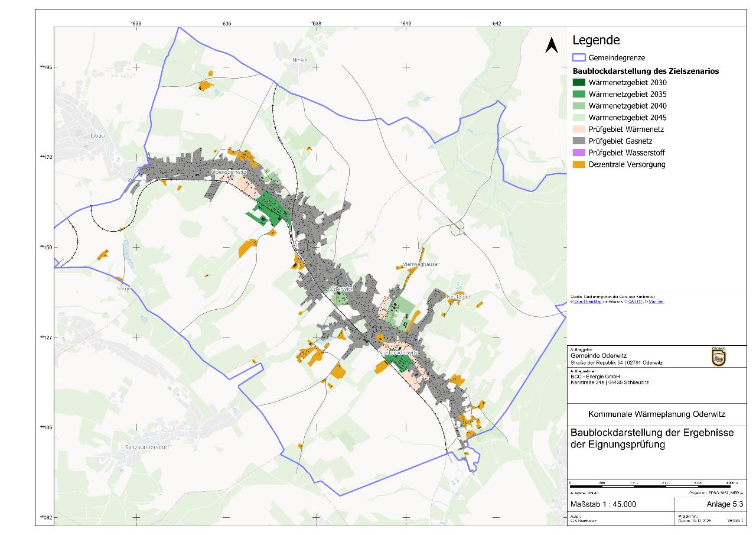Image resolution: width=756 pixels, height=535 pixels.
Task: Click the north arrow icon
Action: point(552,45)
